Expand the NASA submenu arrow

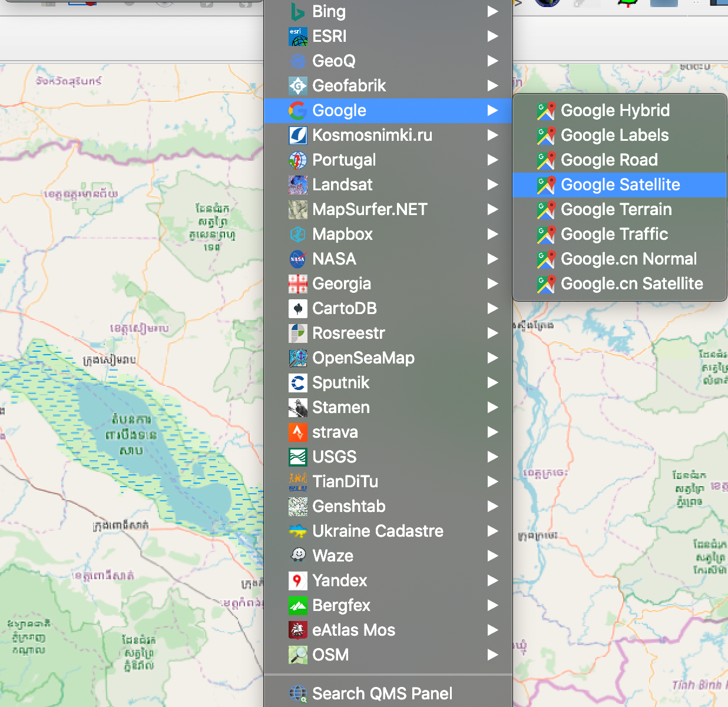(493, 259)
